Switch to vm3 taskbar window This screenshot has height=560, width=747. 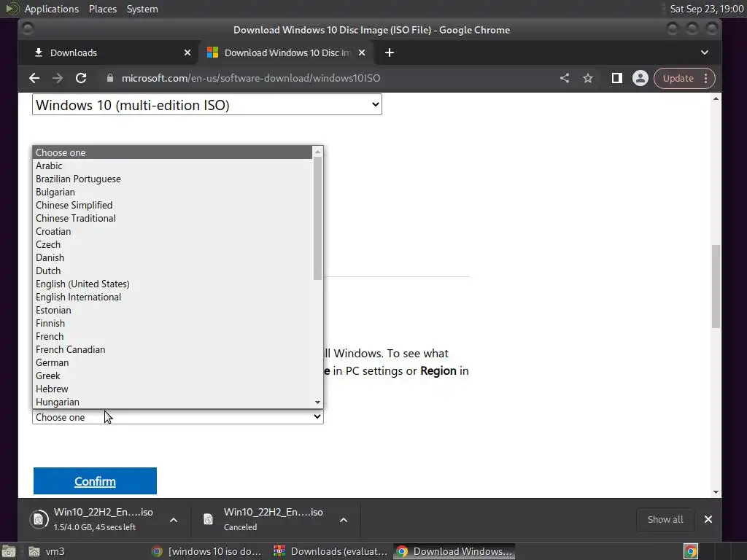tap(47, 551)
